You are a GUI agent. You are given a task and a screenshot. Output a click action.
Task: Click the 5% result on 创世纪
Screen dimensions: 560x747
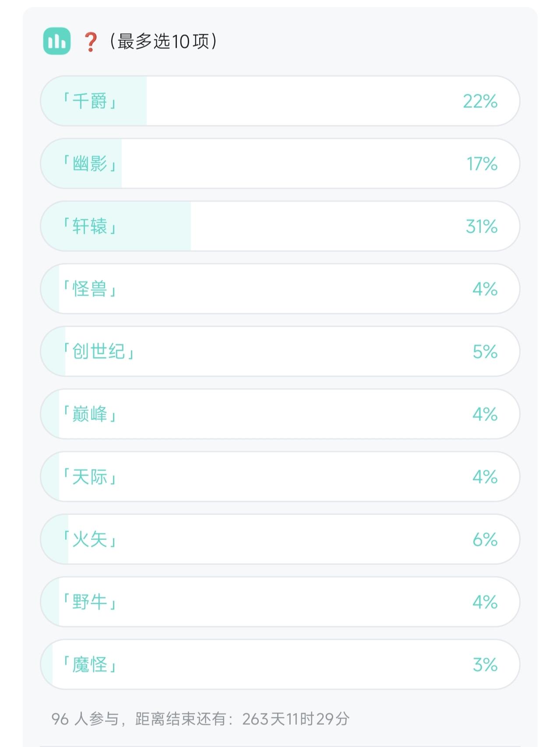pyautogui.click(x=485, y=352)
